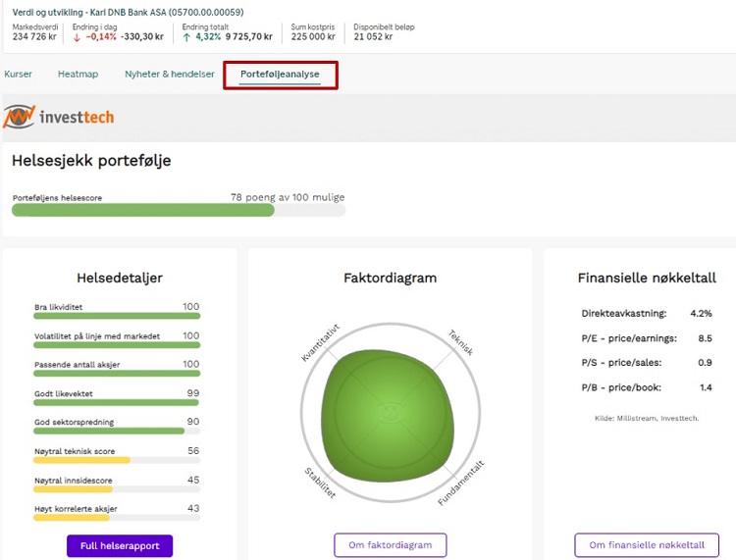Image resolution: width=736 pixels, height=560 pixels.
Task: Click 'Volatilitet på linje med markedet' label
Action: coord(97,336)
